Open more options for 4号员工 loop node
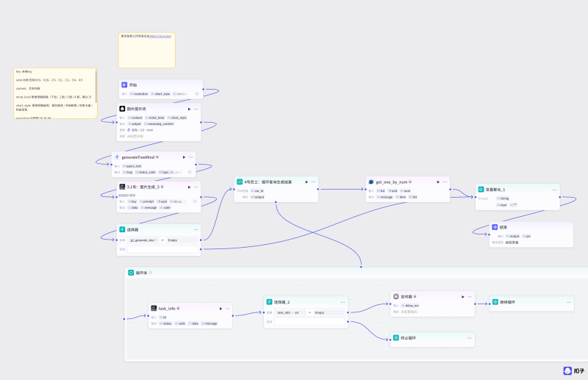The image size is (588, 380). tap(314, 182)
